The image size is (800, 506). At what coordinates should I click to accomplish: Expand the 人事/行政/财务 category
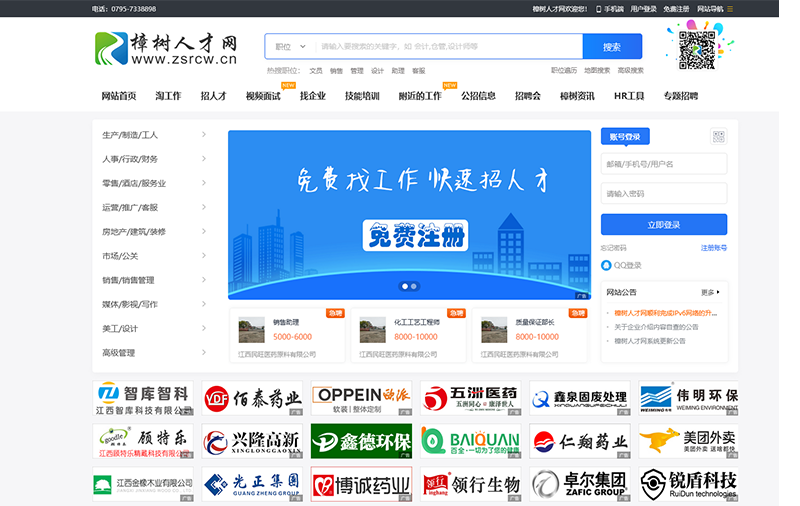pos(154,159)
